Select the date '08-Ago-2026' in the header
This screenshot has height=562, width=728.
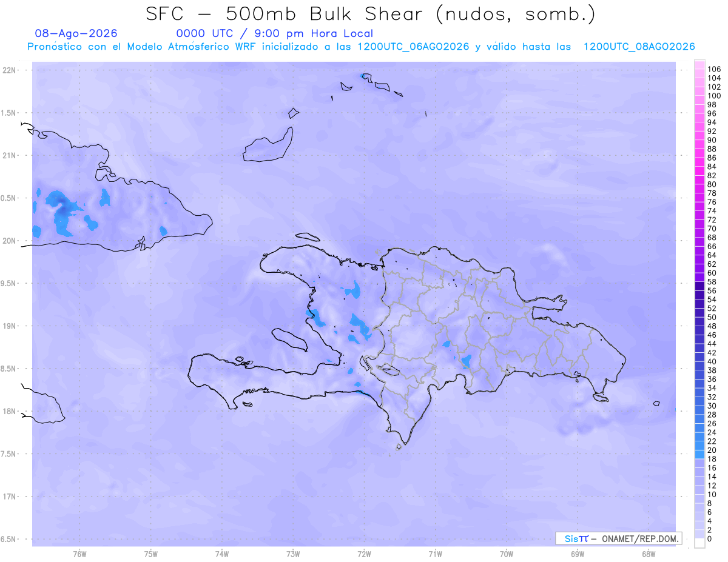(76, 33)
